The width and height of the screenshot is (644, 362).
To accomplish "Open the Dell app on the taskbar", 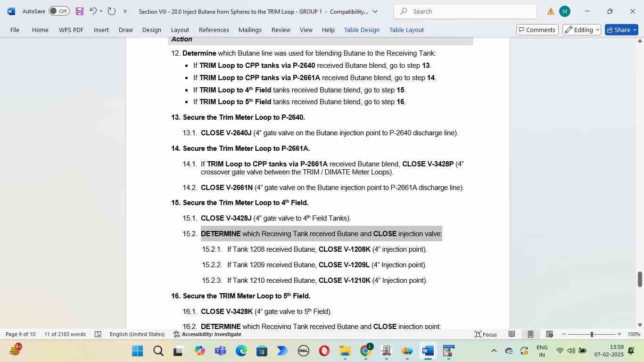I will click(303, 351).
